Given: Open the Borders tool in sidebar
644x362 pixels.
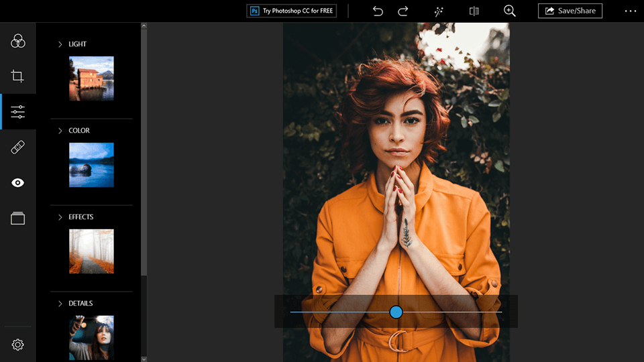Looking at the screenshot, I should [18, 219].
